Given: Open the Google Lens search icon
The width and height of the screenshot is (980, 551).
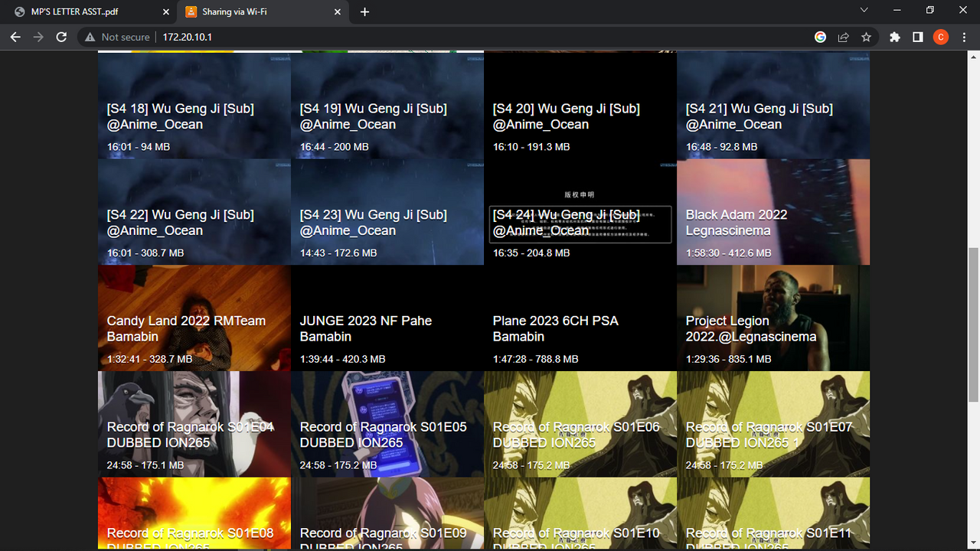Looking at the screenshot, I should 819,36.
